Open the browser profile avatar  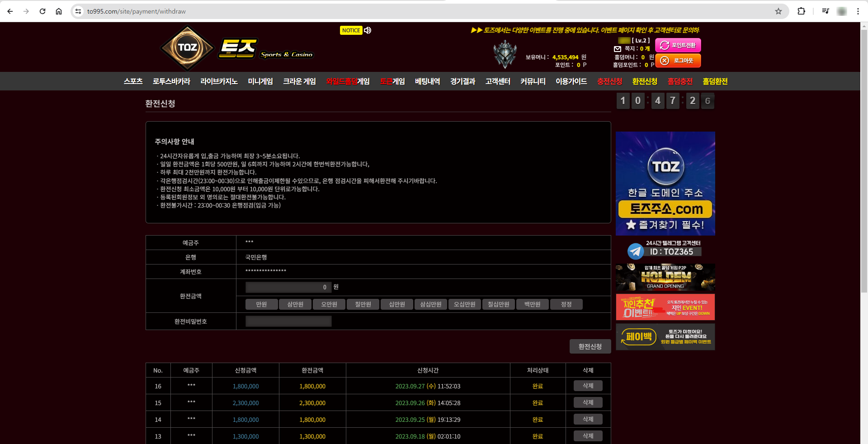(842, 11)
